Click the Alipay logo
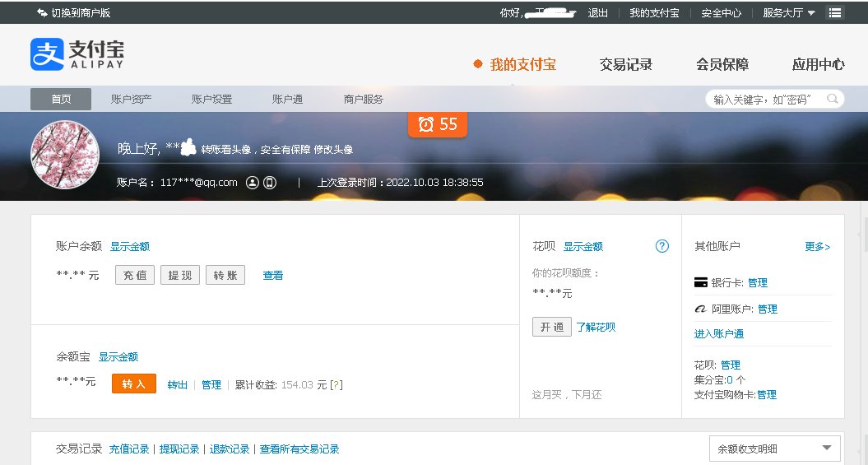 77,54
